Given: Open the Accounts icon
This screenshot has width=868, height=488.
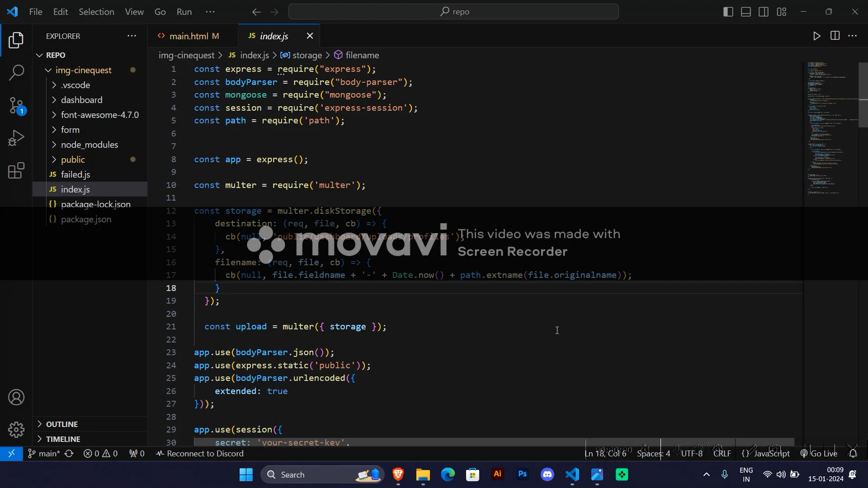Looking at the screenshot, I should [16, 397].
